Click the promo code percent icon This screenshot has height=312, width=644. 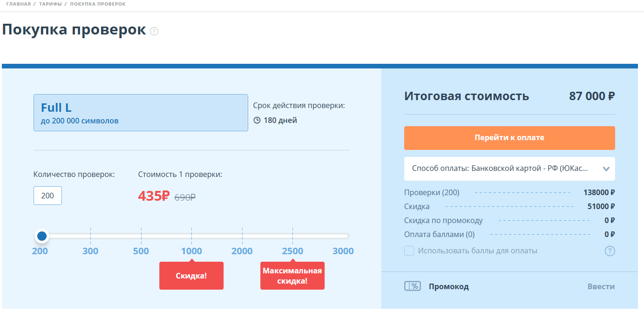coord(413,286)
